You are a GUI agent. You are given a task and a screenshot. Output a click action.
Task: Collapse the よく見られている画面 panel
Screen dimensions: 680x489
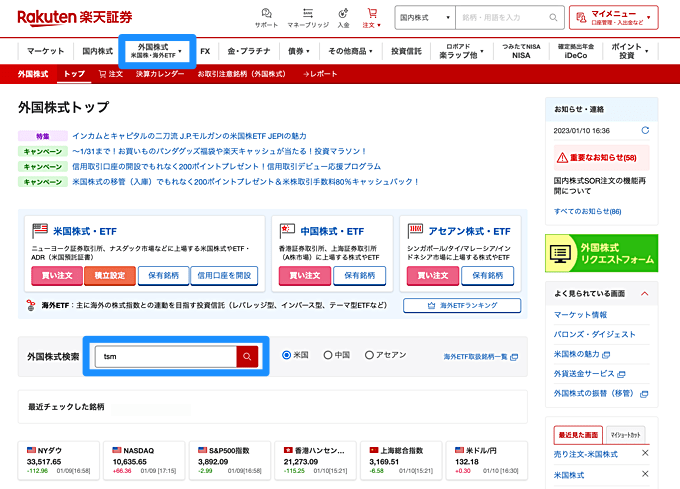[x=644, y=293]
